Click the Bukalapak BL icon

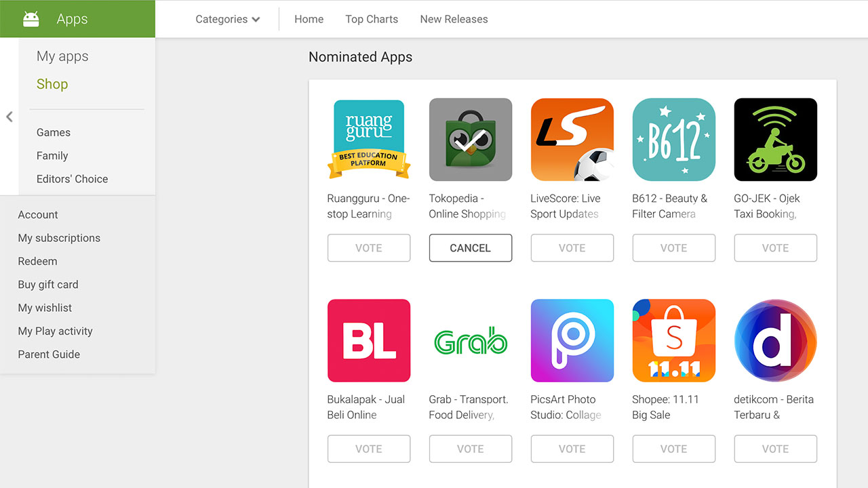369,341
